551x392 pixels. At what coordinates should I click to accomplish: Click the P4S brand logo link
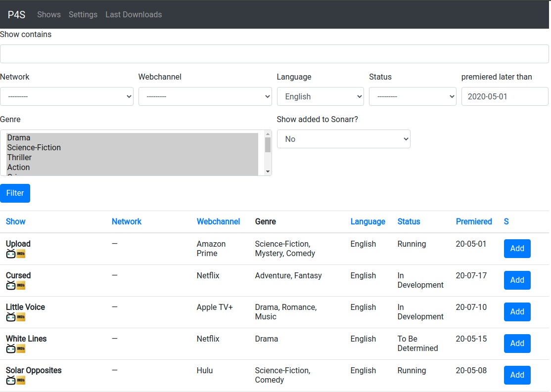16,14
